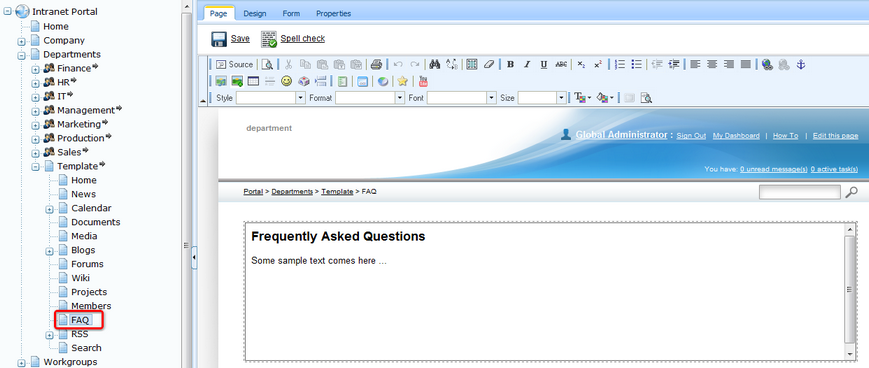Toggle Bold formatting in the editor toolbar
Image resolution: width=869 pixels, height=368 pixels.
(510, 64)
